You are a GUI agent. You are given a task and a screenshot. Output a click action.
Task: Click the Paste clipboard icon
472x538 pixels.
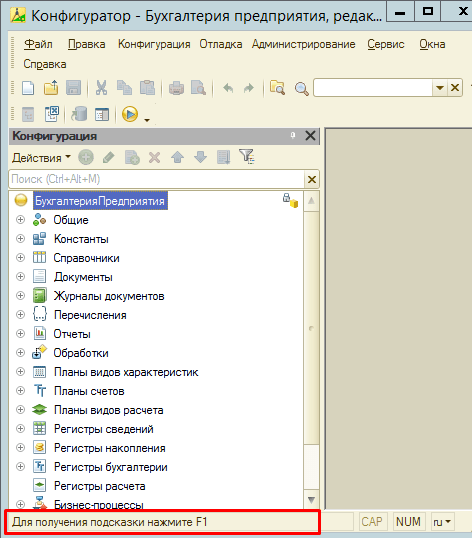[147, 88]
